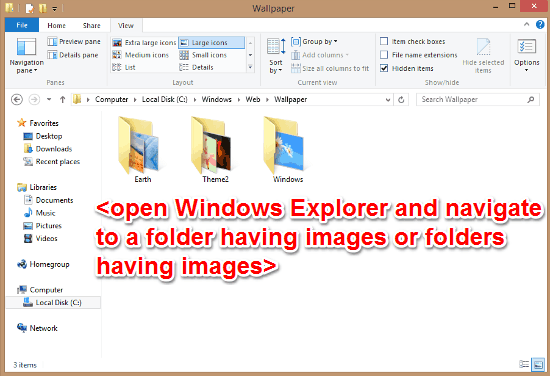The width and height of the screenshot is (550, 376).
Task: Refresh the Wallpaper folder
Action: (401, 100)
